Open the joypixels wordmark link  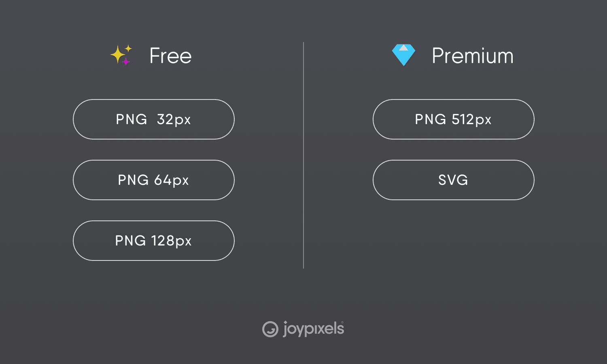(x=313, y=329)
